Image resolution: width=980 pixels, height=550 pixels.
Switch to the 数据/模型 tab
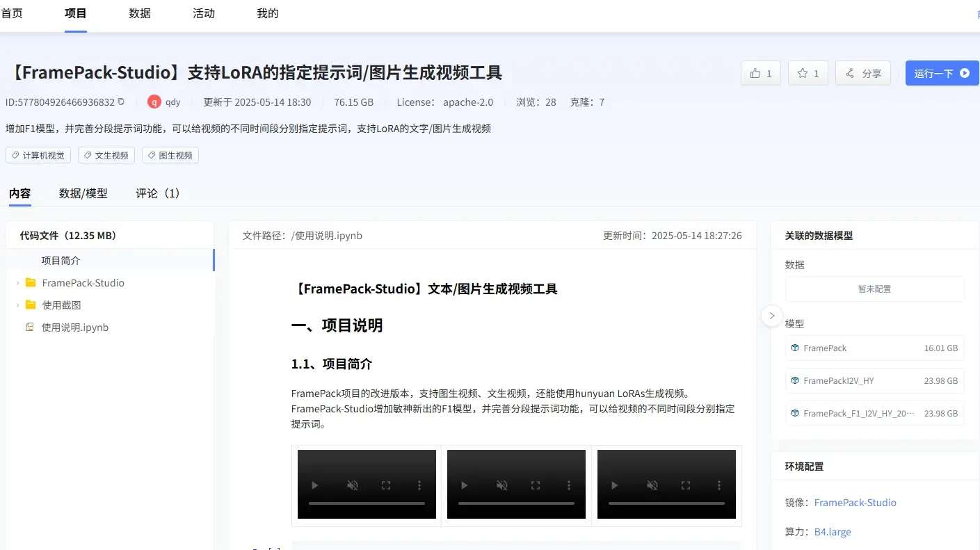(x=83, y=193)
